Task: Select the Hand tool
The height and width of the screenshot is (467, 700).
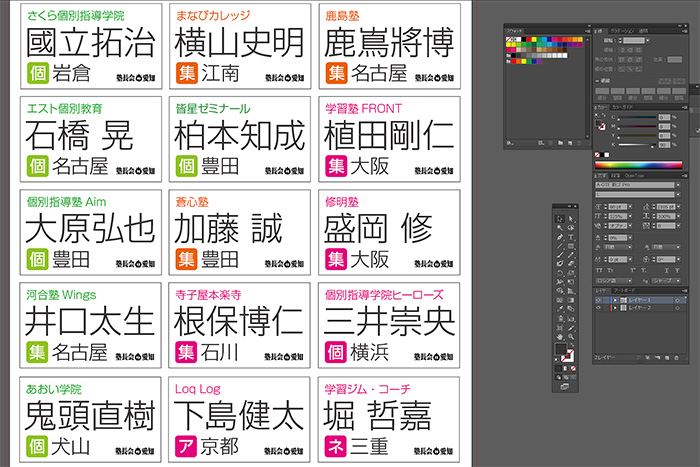Action: point(561,337)
